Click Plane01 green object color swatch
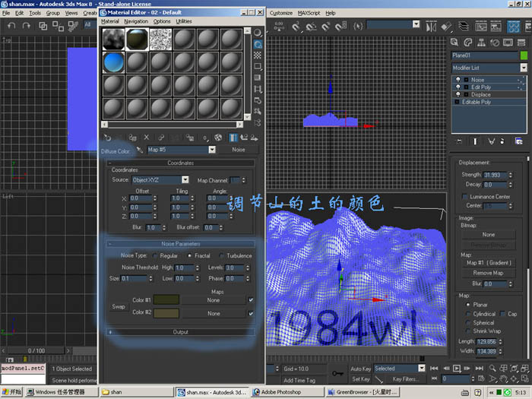This screenshot has height=399, width=532. tap(524, 55)
